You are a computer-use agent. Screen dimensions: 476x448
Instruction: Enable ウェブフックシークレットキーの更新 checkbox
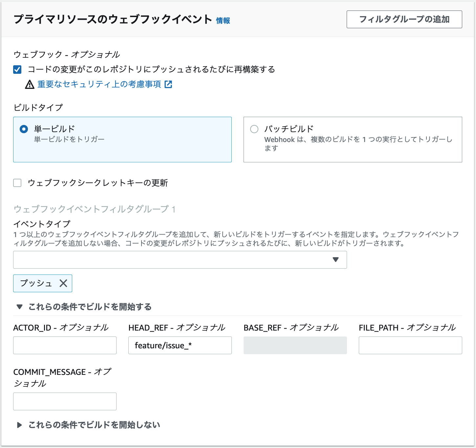click(x=17, y=183)
